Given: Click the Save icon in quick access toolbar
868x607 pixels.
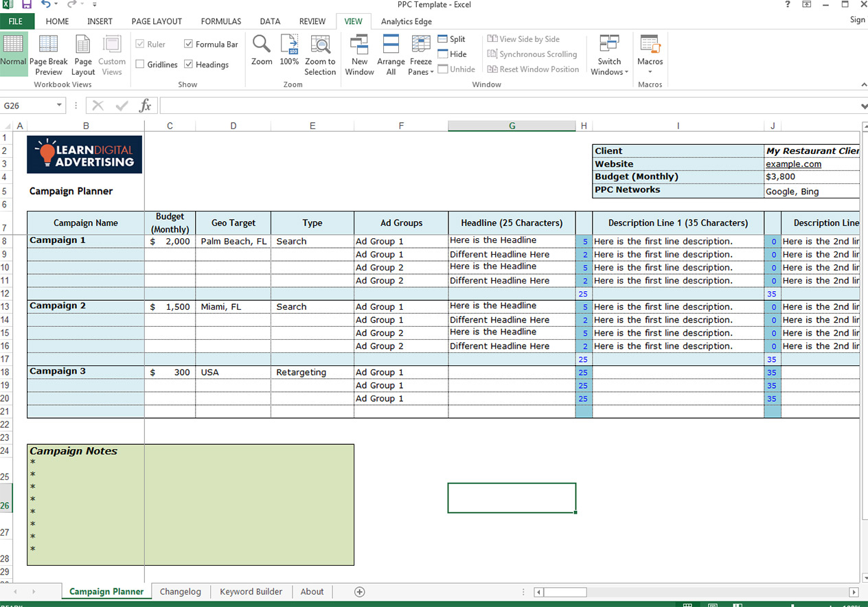Looking at the screenshot, I should (x=27, y=5).
